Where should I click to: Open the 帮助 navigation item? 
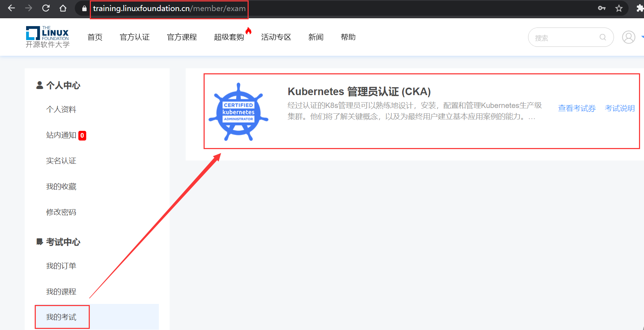[x=348, y=37]
